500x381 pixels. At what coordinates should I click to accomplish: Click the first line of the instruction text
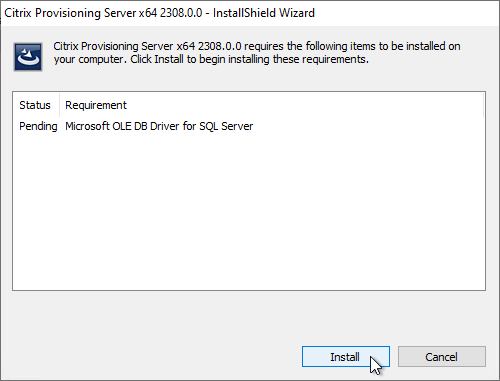[x=257, y=46]
